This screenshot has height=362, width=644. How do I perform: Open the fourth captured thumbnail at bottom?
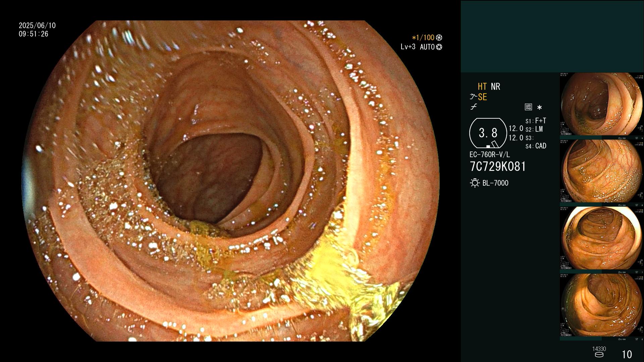601,305
